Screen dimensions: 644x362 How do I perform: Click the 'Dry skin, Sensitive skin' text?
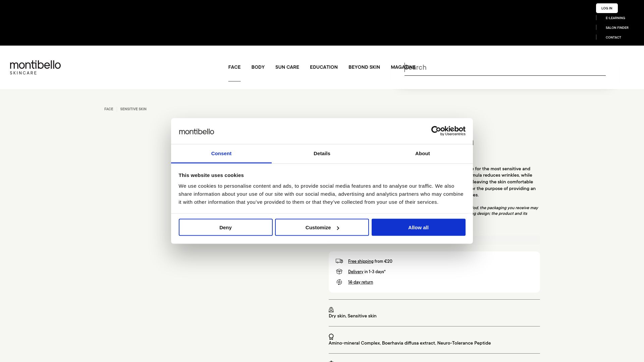(352, 316)
